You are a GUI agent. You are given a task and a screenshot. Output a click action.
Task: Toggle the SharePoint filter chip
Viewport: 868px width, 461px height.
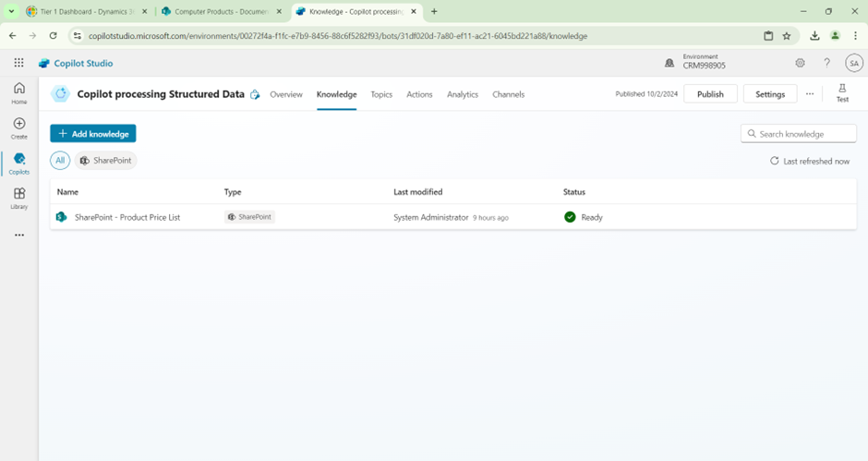pyautogui.click(x=106, y=161)
